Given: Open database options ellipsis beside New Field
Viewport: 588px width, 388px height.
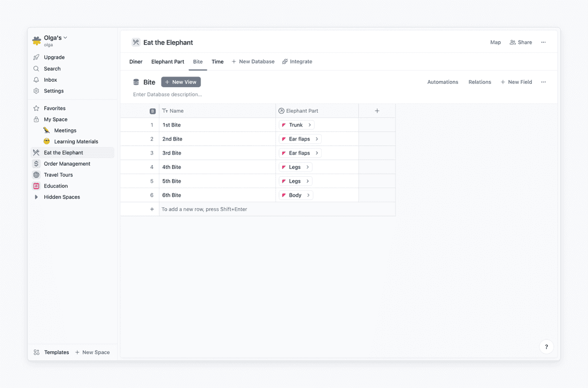Looking at the screenshot, I should pyautogui.click(x=543, y=82).
